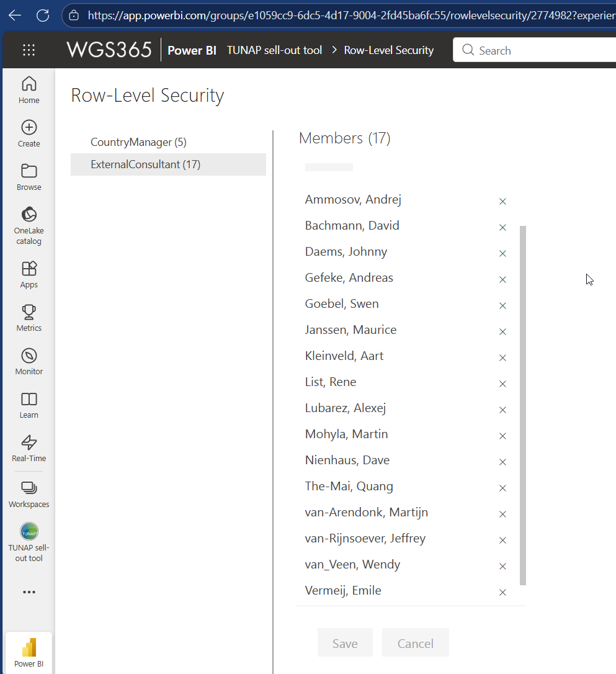The image size is (616, 674).
Task: Click the Members (17) heading
Action: tap(344, 138)
